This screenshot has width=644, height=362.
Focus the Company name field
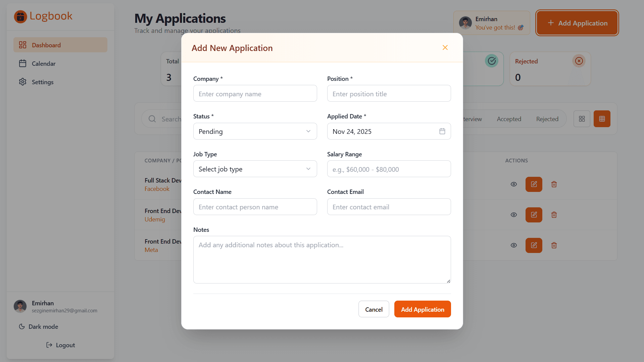pyautogui.click(x=255, y=93)
